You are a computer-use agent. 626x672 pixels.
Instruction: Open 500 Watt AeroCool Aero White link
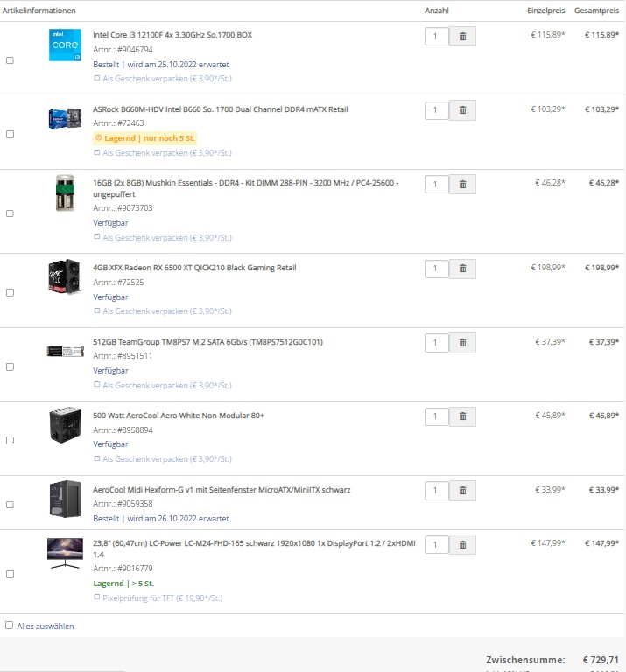pos(179,416)
